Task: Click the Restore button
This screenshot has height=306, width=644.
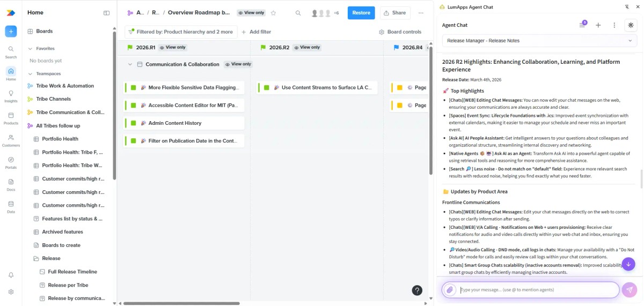Action: (361, 13)
